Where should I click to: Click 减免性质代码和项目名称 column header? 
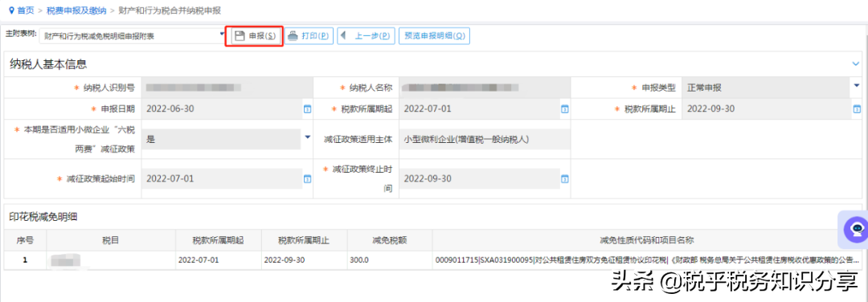point(647,241)
